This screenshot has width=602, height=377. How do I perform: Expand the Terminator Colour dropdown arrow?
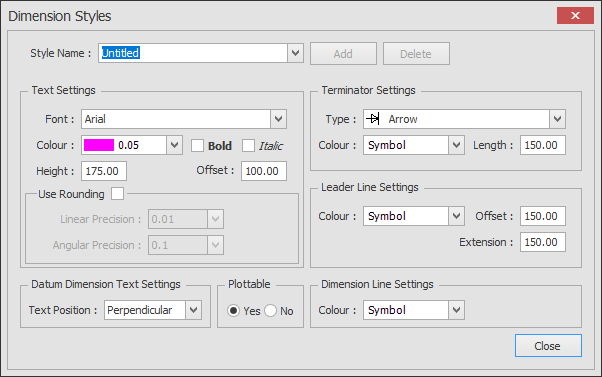coord(456,145)
